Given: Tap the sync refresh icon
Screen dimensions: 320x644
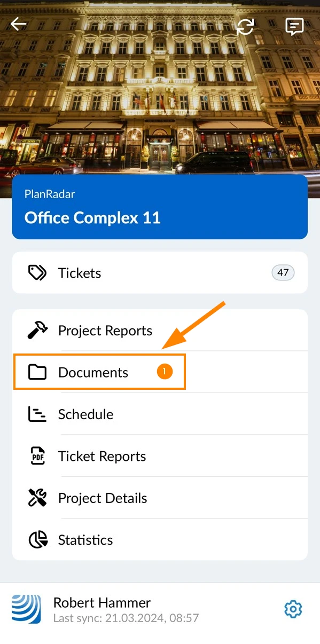Looking at the screenshot, I should (x=245, y=26).
